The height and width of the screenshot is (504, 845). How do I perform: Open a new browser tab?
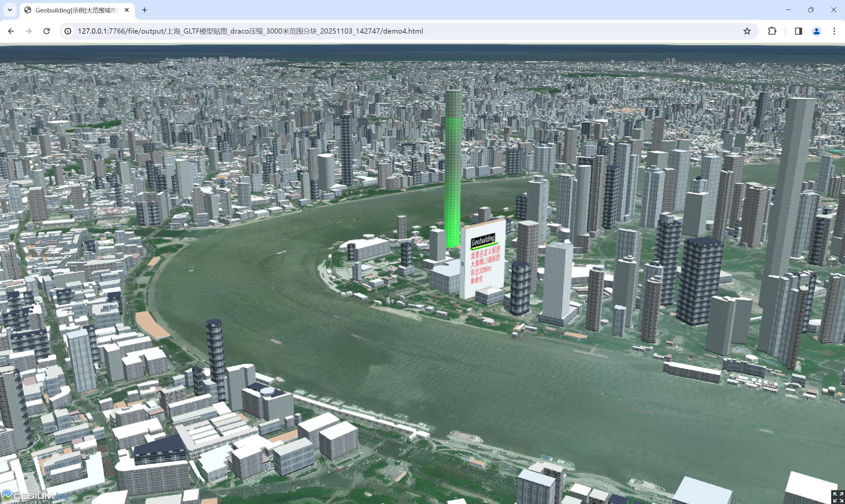coord(144,10)
